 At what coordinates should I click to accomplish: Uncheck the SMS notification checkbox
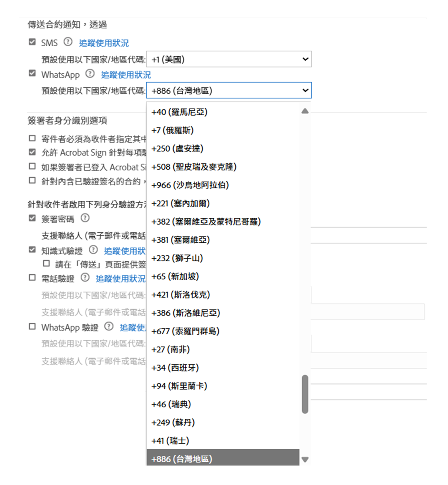click(33, 42)
